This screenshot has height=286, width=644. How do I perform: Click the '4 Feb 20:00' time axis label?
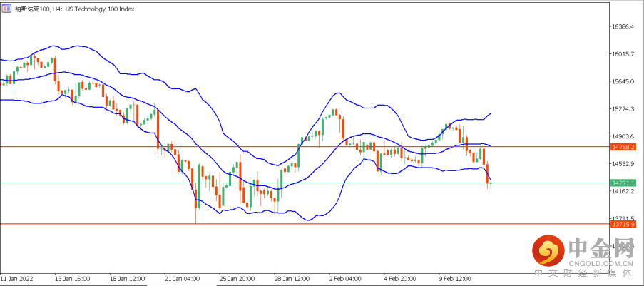pyautogui.click(x=400, y=279)
